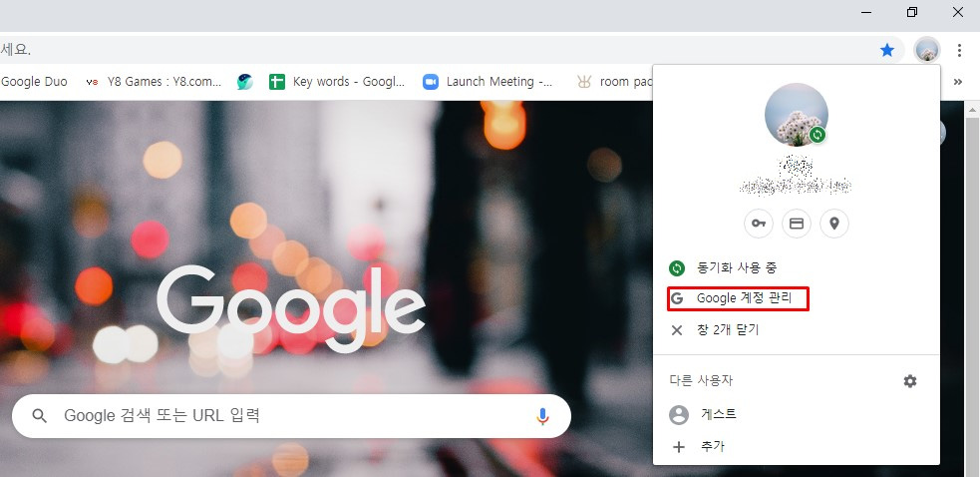The height and width of the screenshot is (477, 980).
Task: Click the magnifier icon in search box
Action: tap(39, 416)
